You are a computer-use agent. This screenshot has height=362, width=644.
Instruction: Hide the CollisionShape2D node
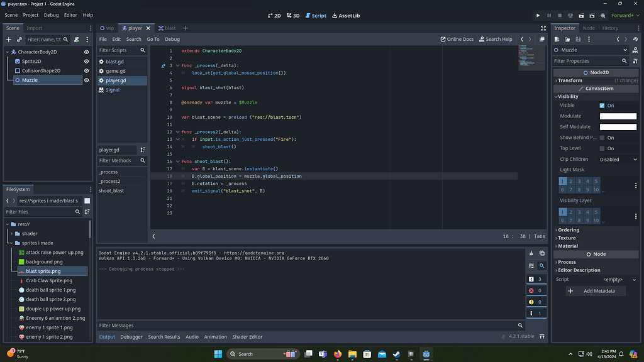(x=86, y=71)
